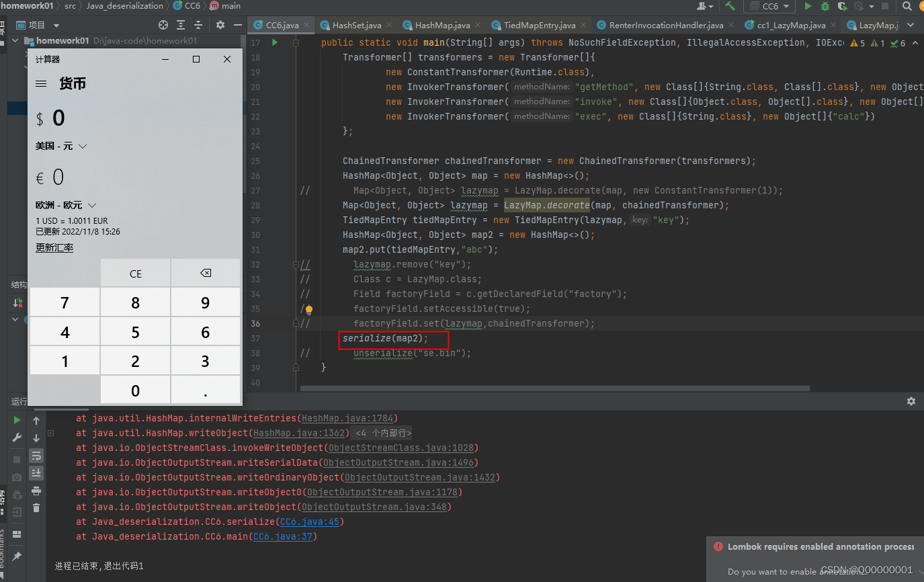This screenshot has width=924, height=582.
Task: Click the Calculator 0 key
Action: pos(136,390)
